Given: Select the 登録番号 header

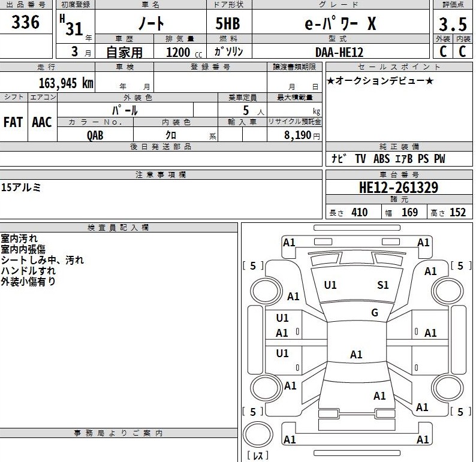Looking at the screenshot, I should click(x=210, y=67).
